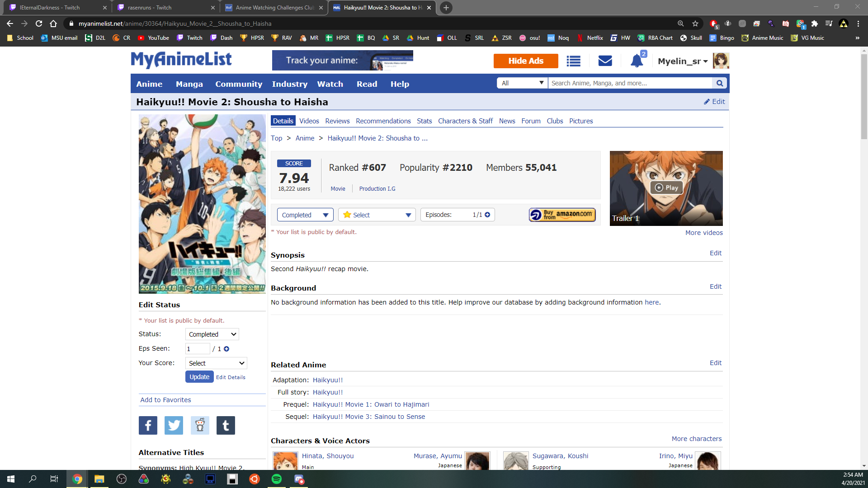Screen dimensions: 868x488
Task: Open Haikyuu!! Movie 3 sequel link
Action: [368, 417]
